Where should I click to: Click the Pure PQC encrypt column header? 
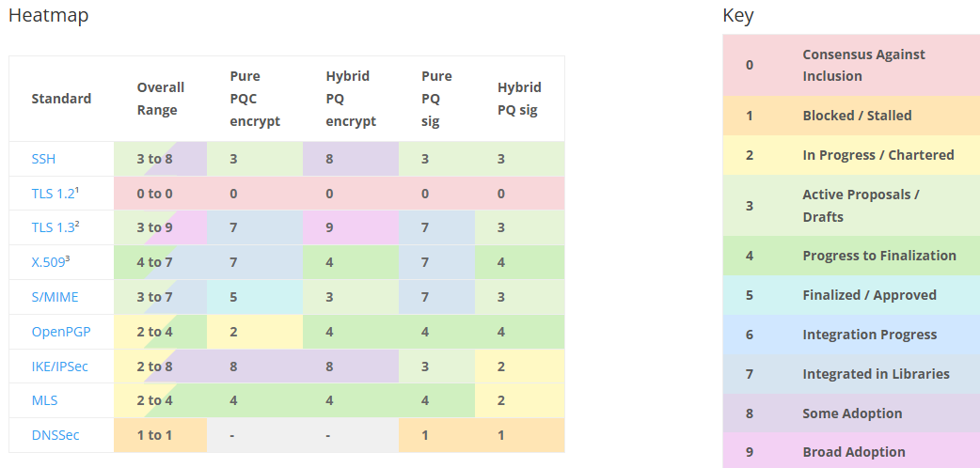[x=254, y=99]
